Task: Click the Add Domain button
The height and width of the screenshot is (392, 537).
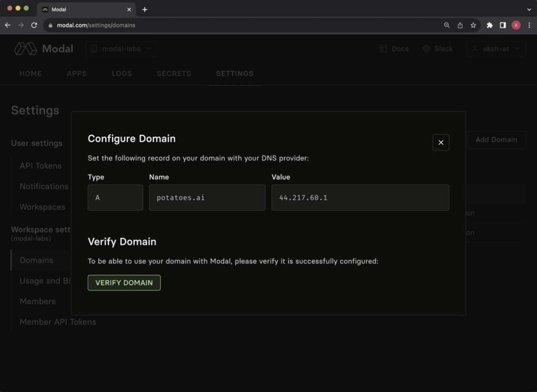Action: click(x=496, y=140)
